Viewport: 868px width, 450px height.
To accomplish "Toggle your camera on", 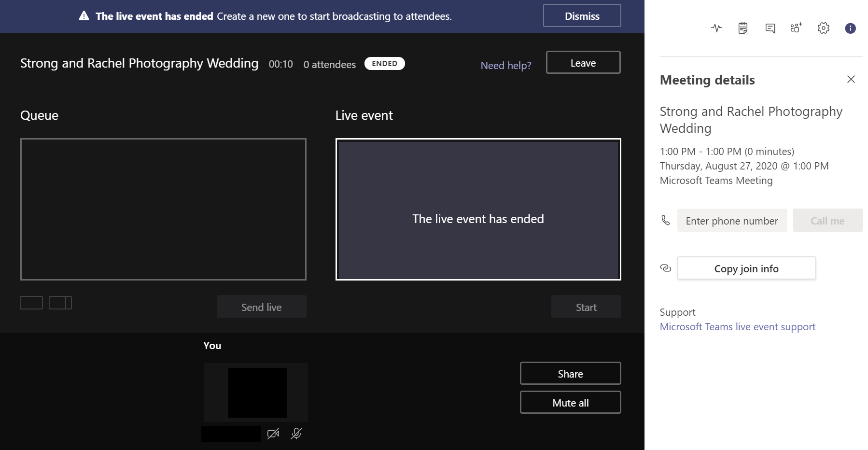I will (x=273, y=434).
